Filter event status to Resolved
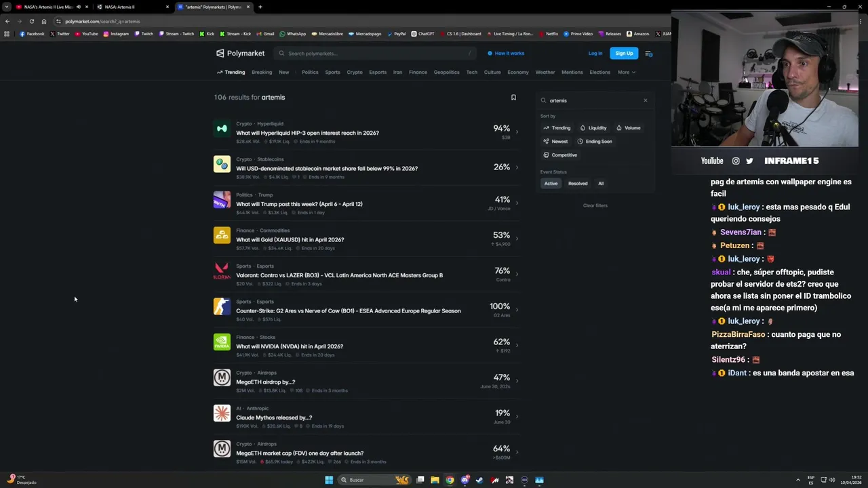This screenshot has width=868, height=488. click(578, 183)
